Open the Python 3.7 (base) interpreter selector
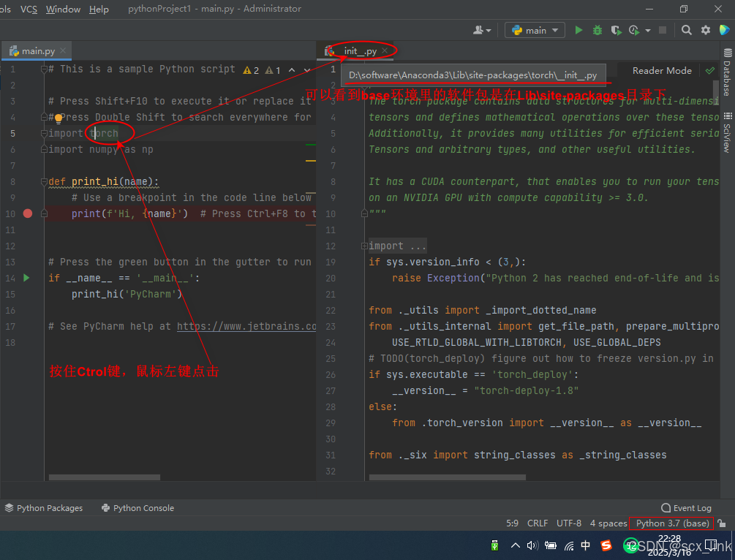 click(672, 523)
